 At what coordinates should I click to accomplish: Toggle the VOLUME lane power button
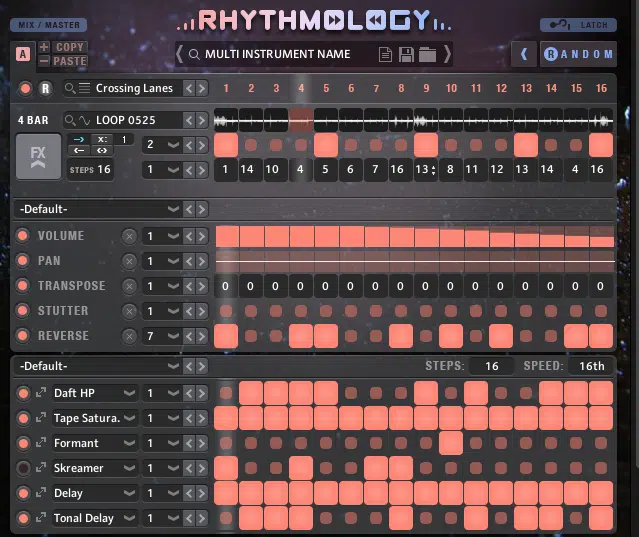pos(23,235)
